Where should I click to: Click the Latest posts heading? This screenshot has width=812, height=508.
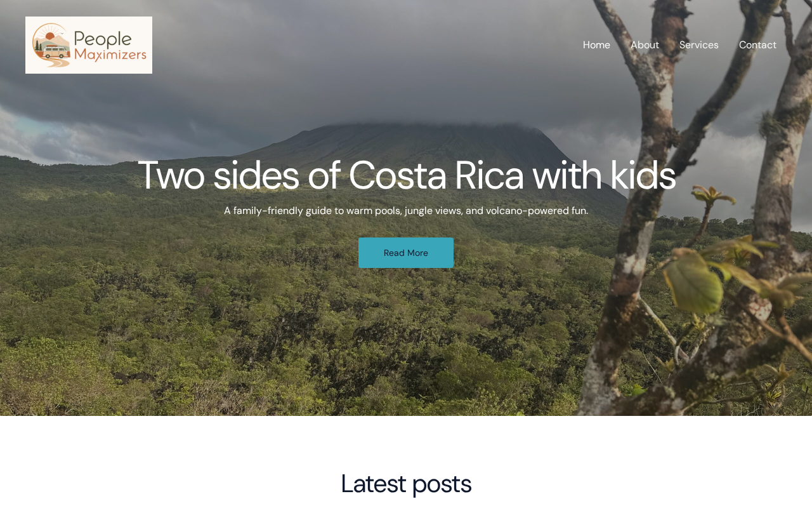[x=406, y=483]
